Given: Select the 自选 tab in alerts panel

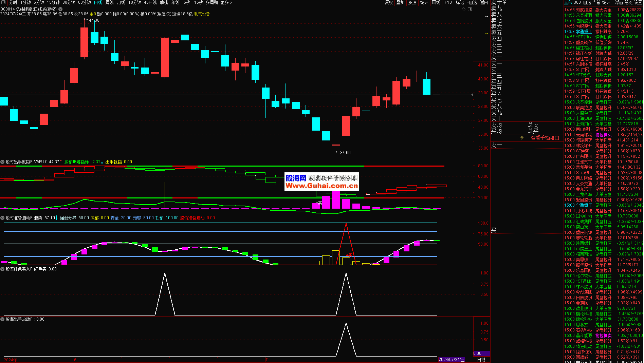Looking at the screenshot, I should [x=587, y=2].
